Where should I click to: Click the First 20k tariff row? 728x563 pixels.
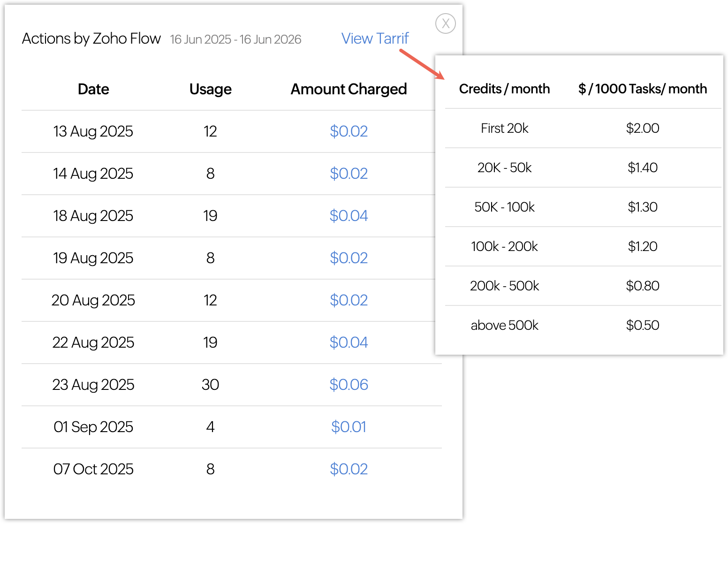pyautogui.click(x=504, y=128)
